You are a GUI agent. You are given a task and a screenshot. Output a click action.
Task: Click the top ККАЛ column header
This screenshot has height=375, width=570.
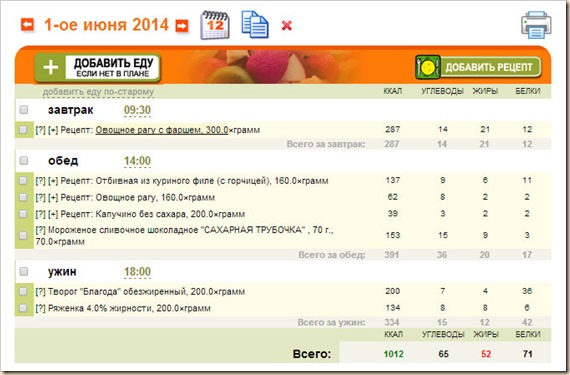[393, 91]
